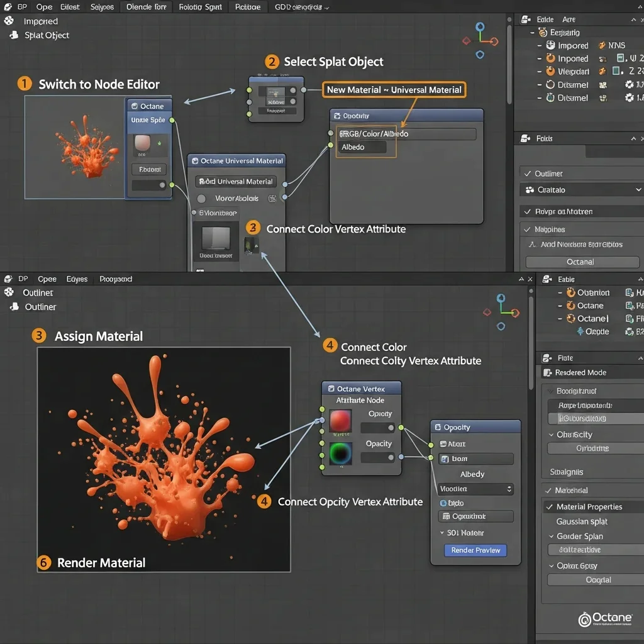Click the Render Preview button
Viewport: 644px width, 644px height.
475,550
